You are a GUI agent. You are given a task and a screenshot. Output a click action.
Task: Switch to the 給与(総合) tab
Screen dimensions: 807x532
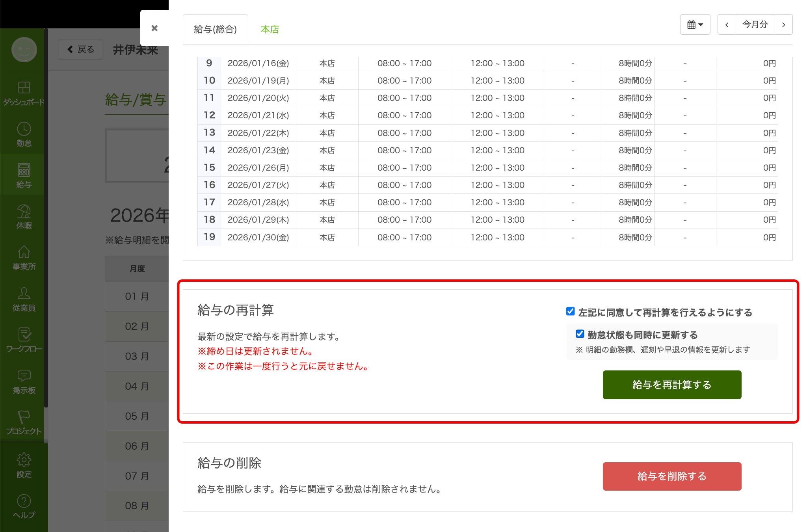click(215, 30)
